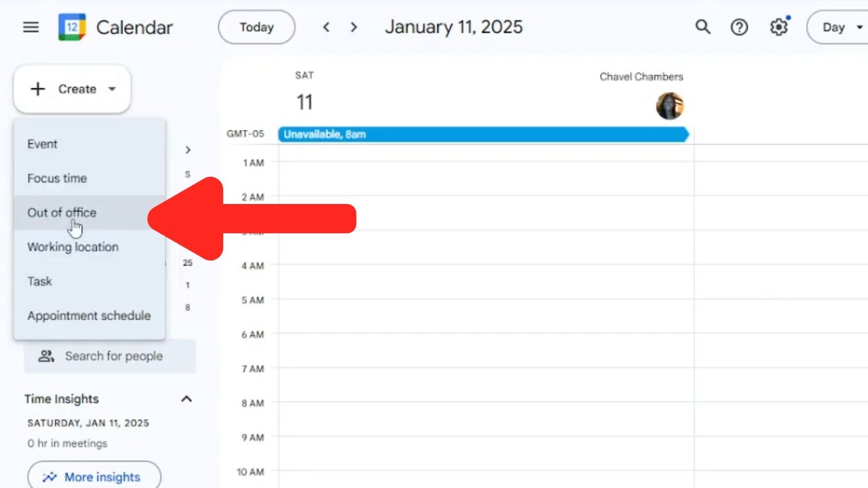868x488 pixels.
Task: Collapse the Time Insights section
Action: click(x=186, y=399)
